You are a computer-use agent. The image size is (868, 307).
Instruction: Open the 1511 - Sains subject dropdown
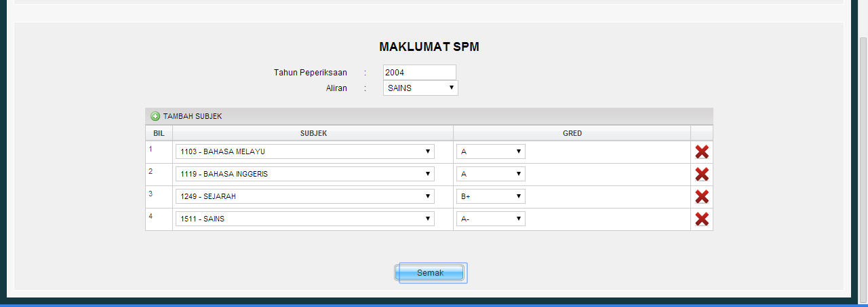(305, 219)
